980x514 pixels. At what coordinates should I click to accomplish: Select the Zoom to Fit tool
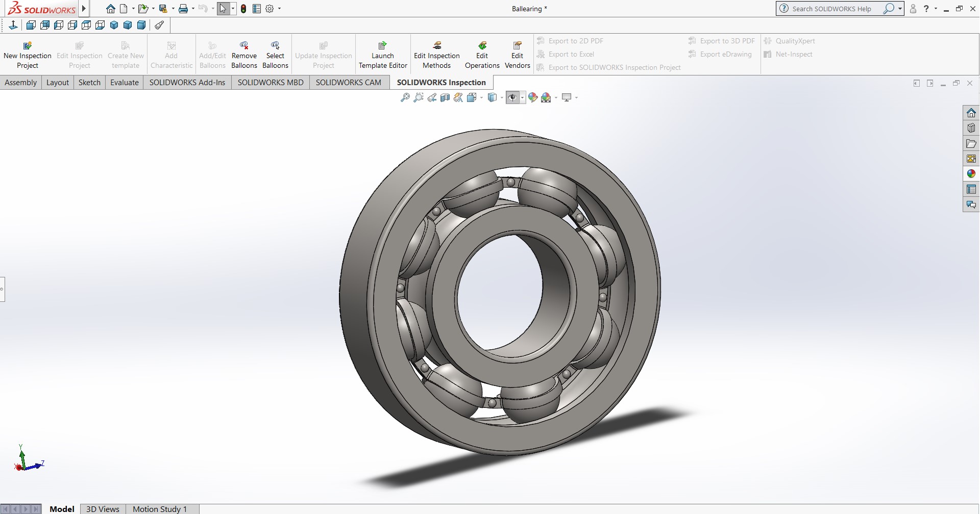pyautogui.click(x=406, y=97)
